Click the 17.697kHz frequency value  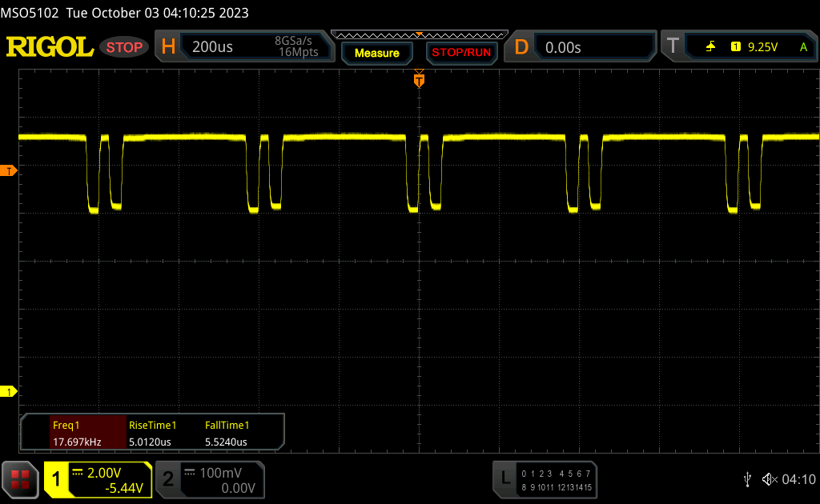click(77, 442)
